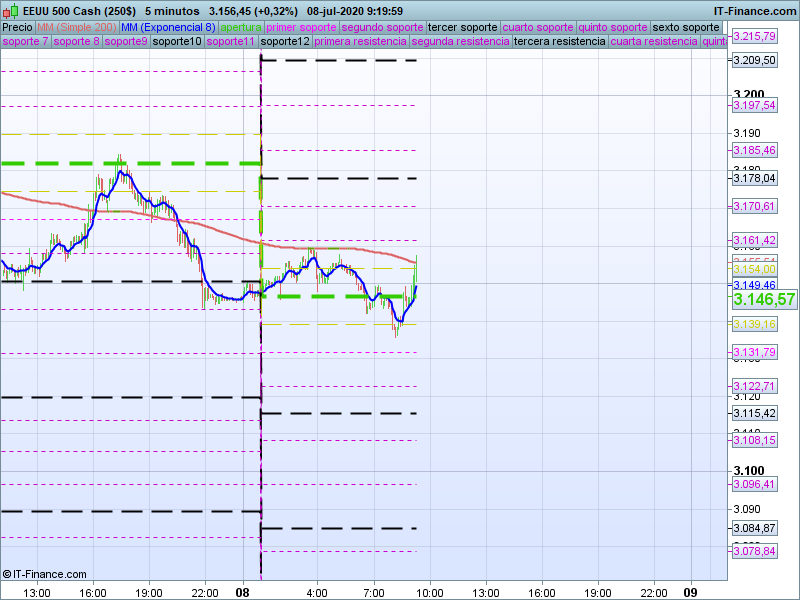The height and width of the screenshot is (600, 800).
Task: Open the primera resistencia indicator
Action: (360, 42)
